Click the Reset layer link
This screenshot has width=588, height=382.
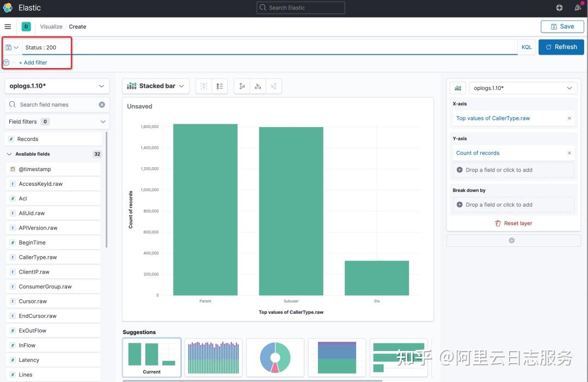click(x=513, y=223)
